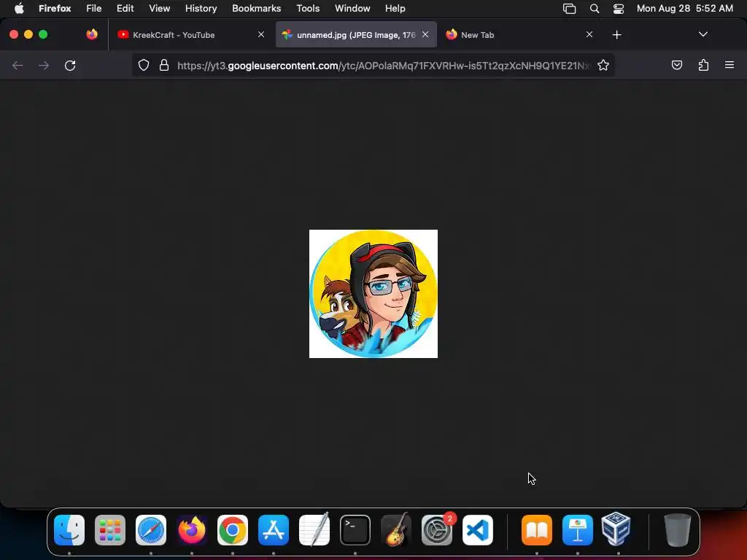Image resolution: width=747 pixels, height=560 pixels.
Task: Go back using the back arrow
Action: tap(18, 65)
